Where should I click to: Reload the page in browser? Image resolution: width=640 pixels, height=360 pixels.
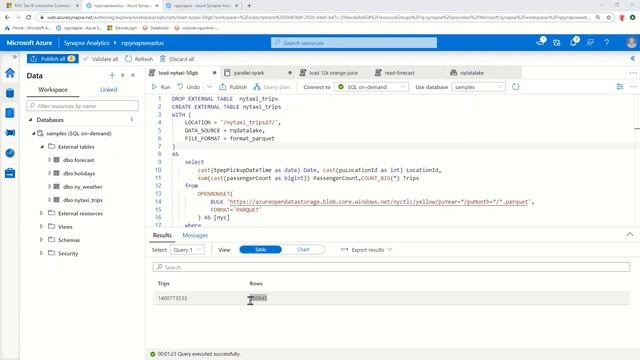point(29,17)
